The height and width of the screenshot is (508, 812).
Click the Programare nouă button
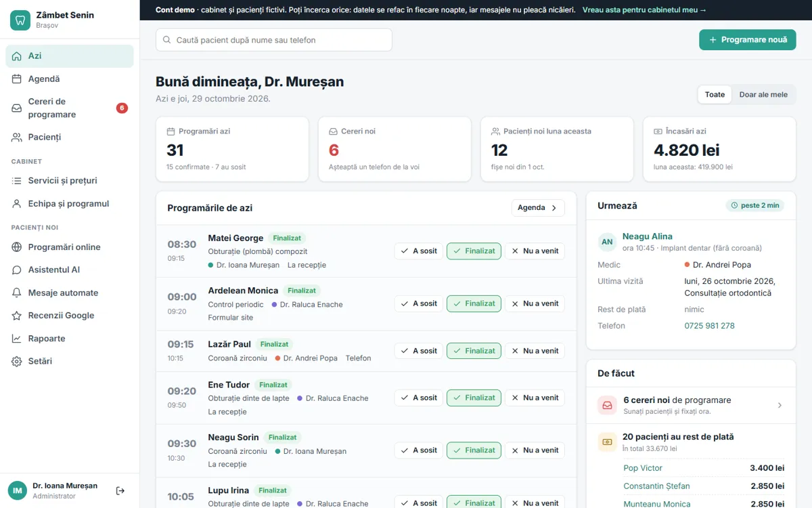tap(748, 40)
